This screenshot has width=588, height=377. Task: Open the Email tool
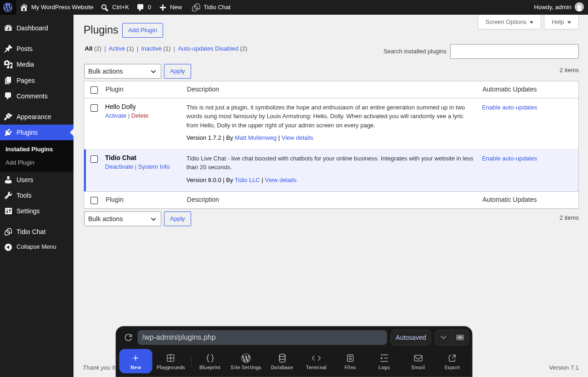(418, 361)
